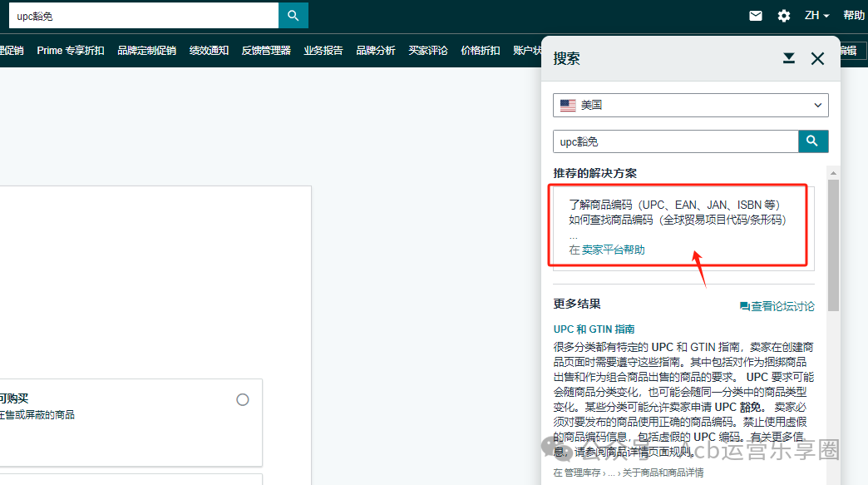Click the top search bar magnifier button
This screenshot has height=485, width=868.
293,16
